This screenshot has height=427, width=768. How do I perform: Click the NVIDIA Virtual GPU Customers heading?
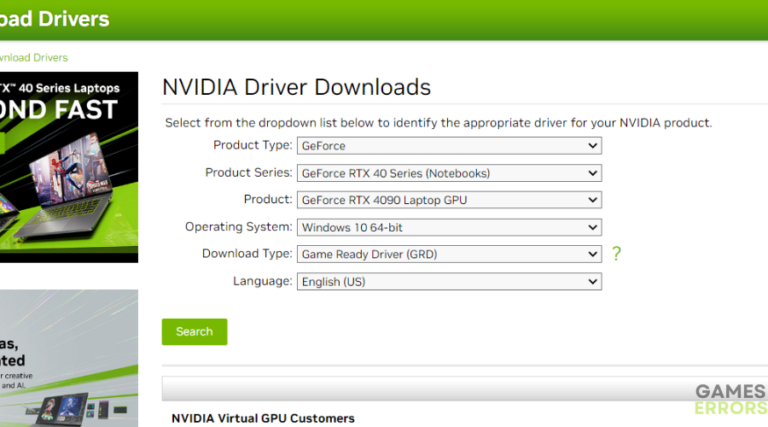pyautogui.click(x=263, y=417)
